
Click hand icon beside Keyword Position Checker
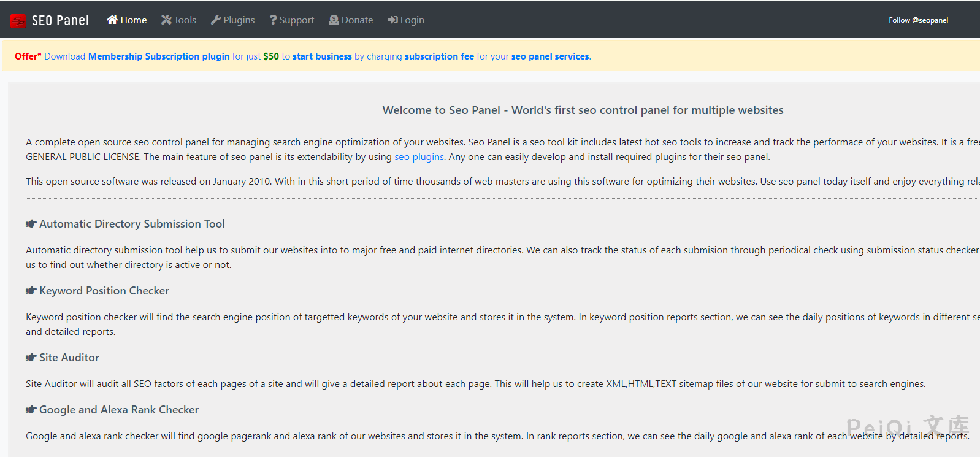[x=31, y=291]
